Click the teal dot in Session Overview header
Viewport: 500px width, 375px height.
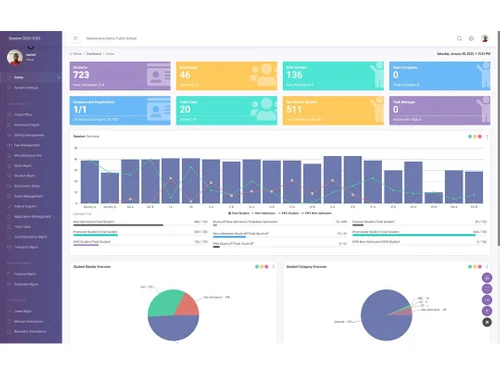pos(470,136)
